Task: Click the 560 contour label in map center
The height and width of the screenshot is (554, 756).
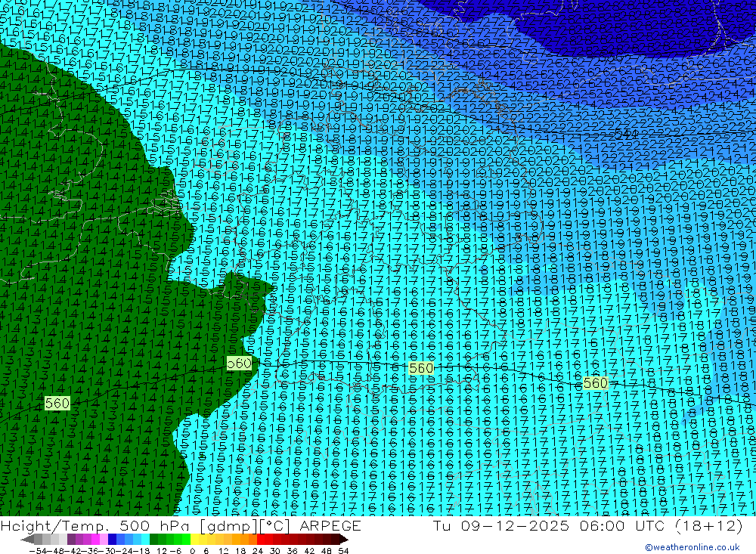Action: [421, 368]
